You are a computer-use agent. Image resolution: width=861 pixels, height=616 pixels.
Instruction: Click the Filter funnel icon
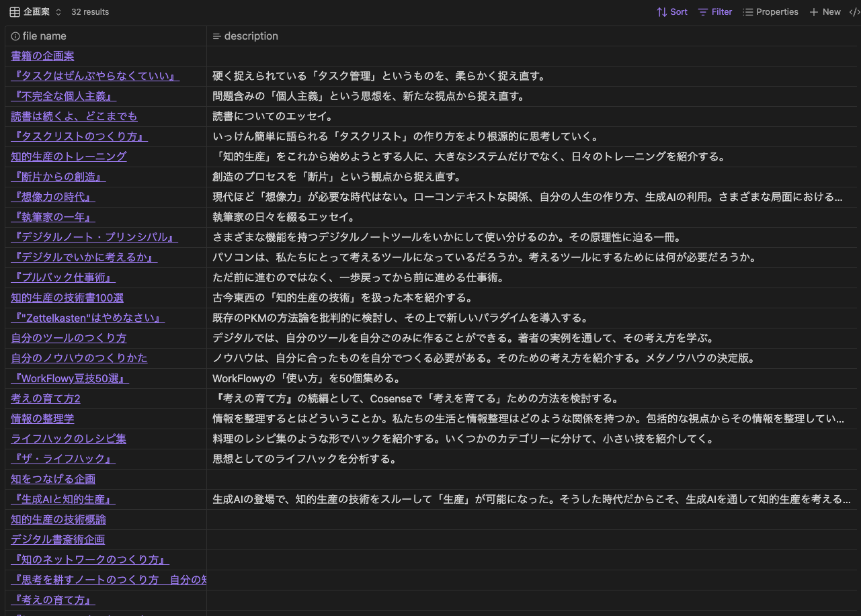coord(702,11)
